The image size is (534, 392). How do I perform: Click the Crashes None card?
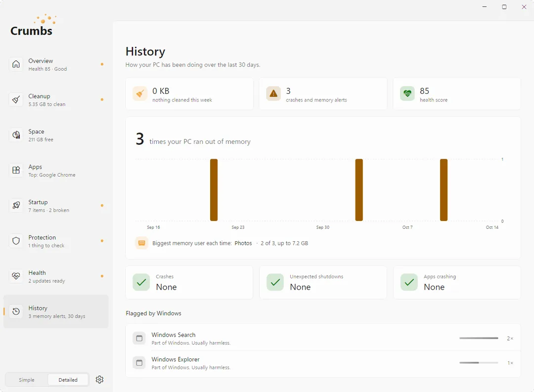189,282
